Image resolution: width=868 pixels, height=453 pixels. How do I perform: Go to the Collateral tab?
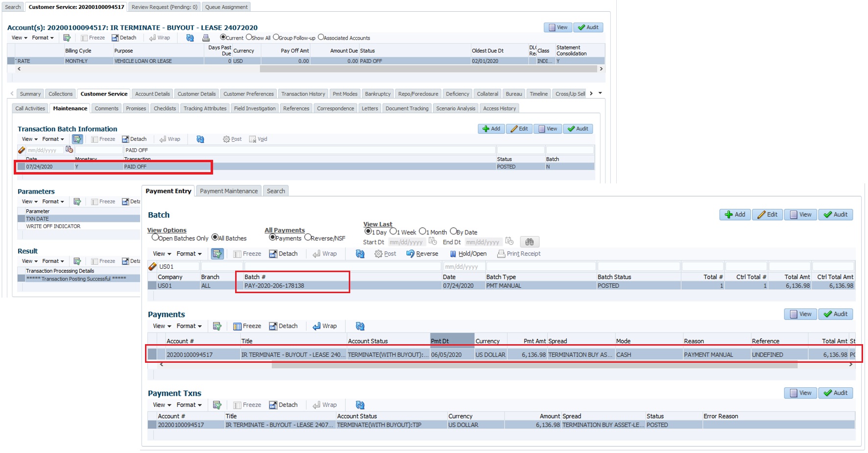[x=487, y=94]
